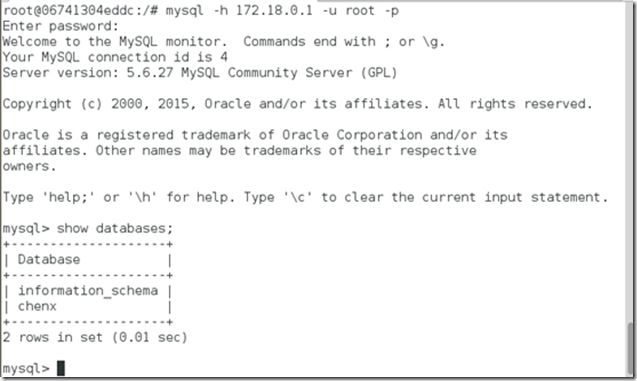
Task: Click the 'Database' column header
Action: pyautogui.click(x=49, y=260)
